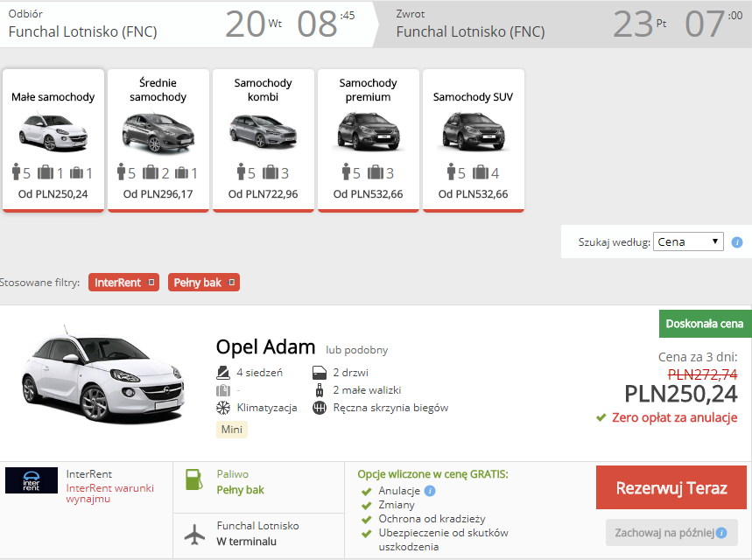Click the Cena za 3 dni label
The image size is (752, 560).
[698, 357]
